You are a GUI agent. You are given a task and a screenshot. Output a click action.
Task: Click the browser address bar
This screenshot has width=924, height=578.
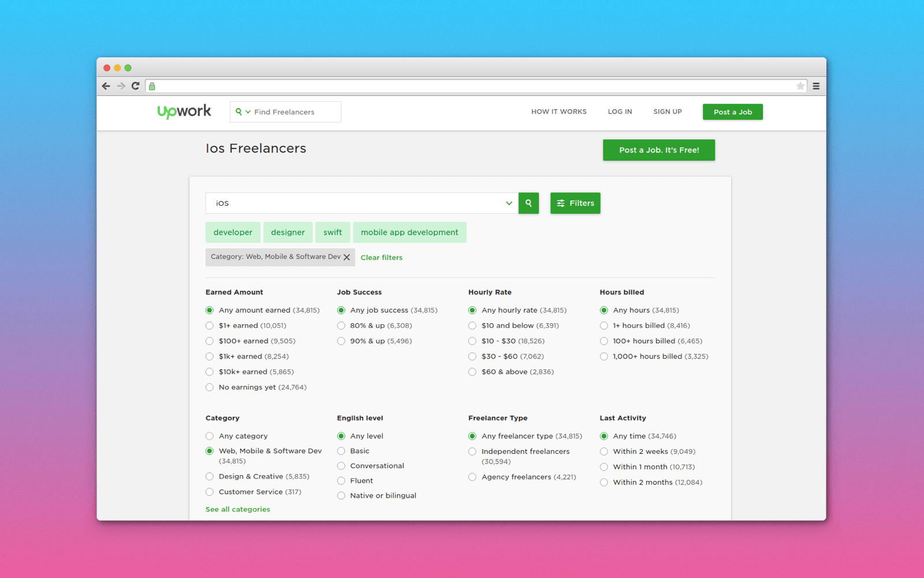click(x=476, y=86)
